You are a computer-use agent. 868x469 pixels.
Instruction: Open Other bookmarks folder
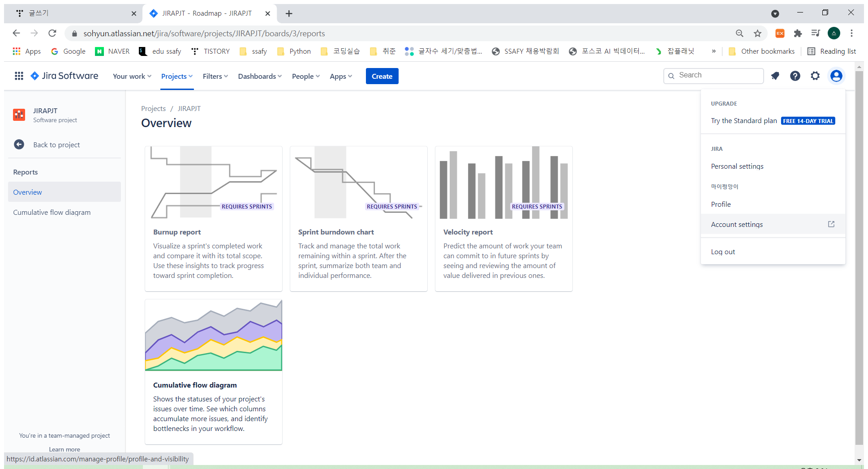[x=762, y=51]
